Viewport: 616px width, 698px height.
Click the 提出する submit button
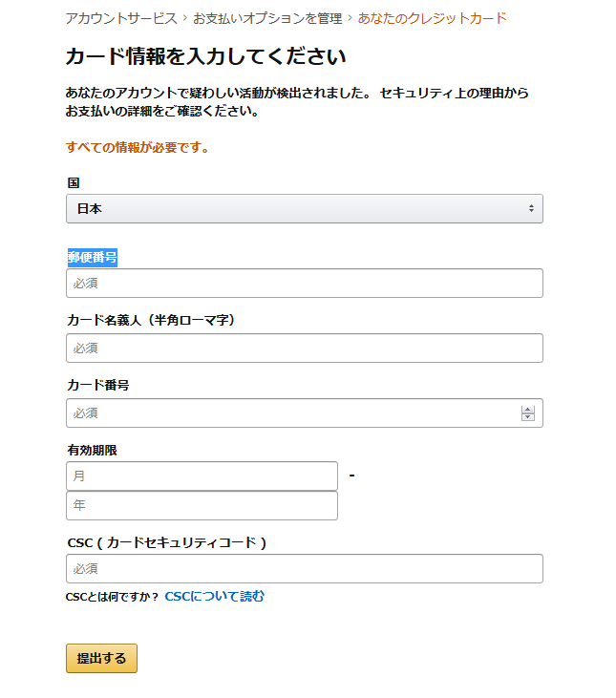click(x=101, y=658)
